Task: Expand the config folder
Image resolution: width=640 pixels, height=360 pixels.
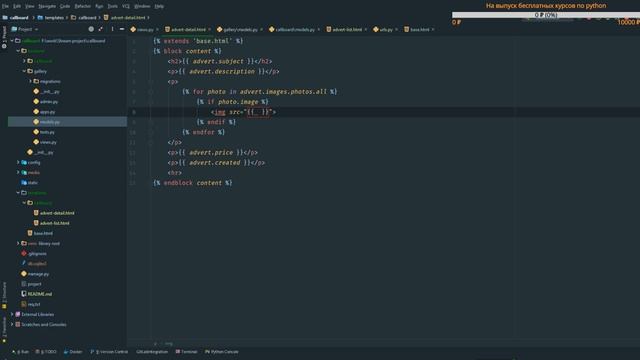Action: (18, 162)
